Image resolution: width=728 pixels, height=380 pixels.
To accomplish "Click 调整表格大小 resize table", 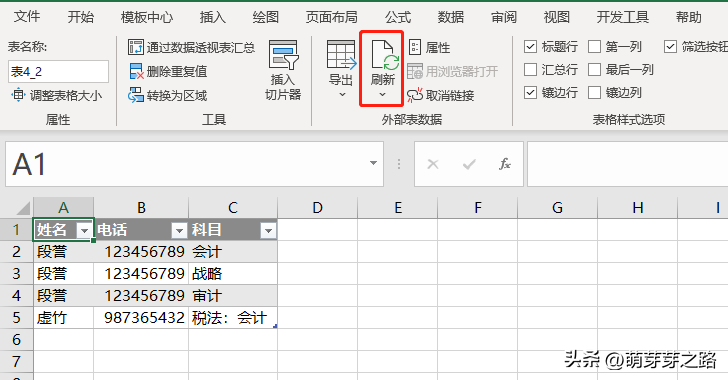I will [x=56, y=96].
